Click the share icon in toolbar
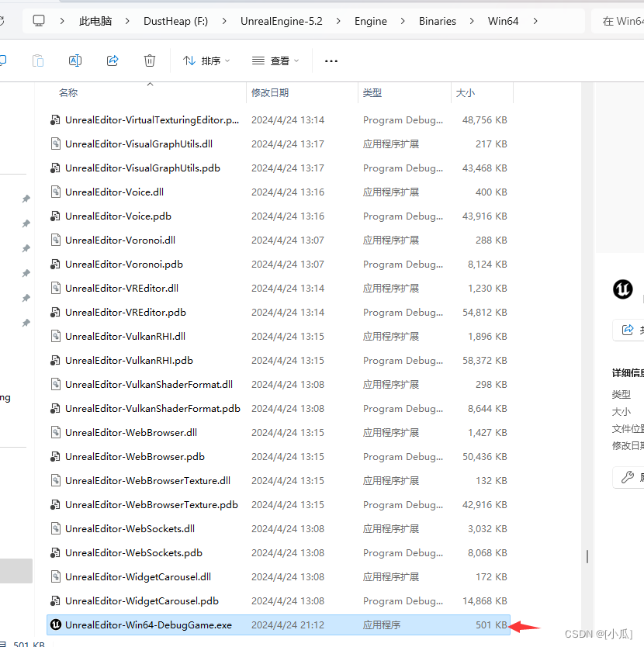 (x=113, y=61)
